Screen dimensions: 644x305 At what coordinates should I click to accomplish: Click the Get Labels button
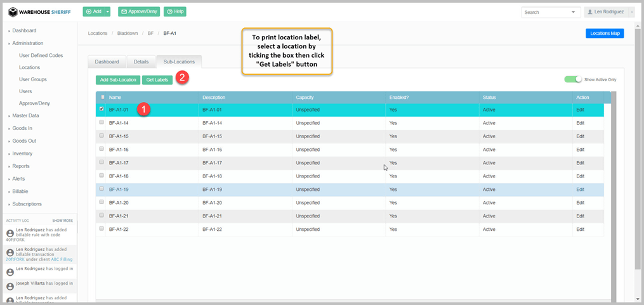(157, 80)
